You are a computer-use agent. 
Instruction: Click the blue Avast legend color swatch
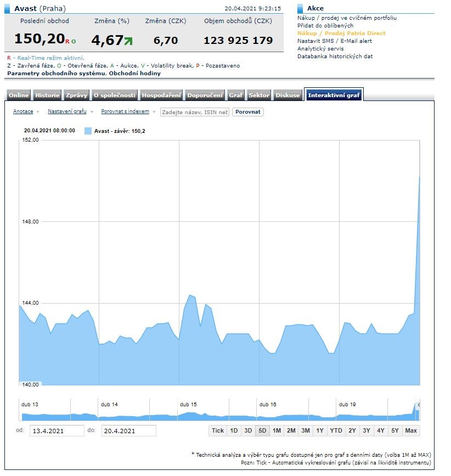point(88,131)
